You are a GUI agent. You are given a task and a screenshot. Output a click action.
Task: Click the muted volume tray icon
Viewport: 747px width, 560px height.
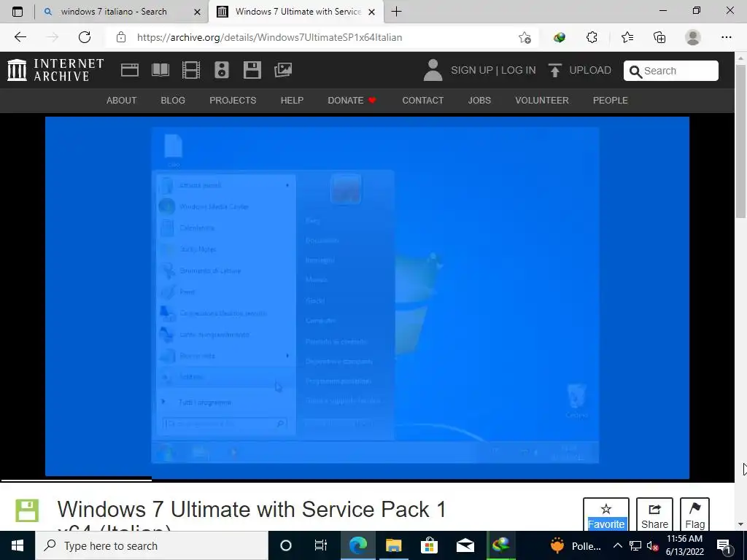click(x=652, y=545)
